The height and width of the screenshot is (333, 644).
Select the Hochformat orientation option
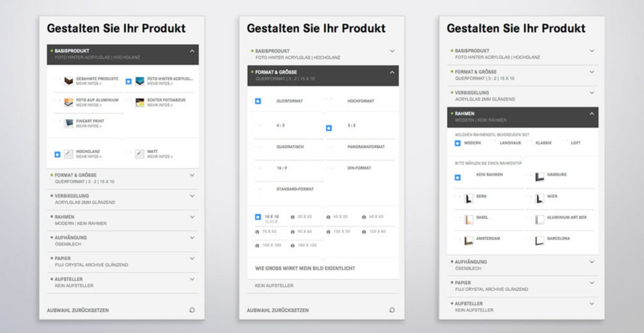360,101
